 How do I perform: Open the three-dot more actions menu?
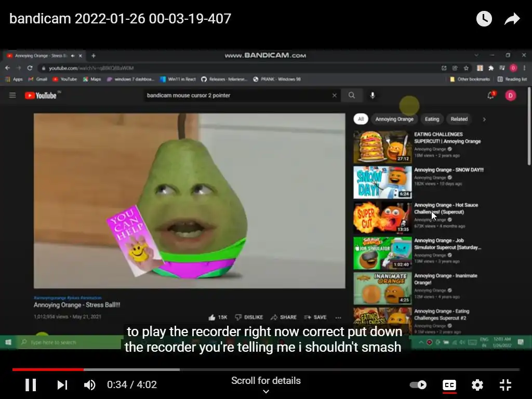click(338, 317)
